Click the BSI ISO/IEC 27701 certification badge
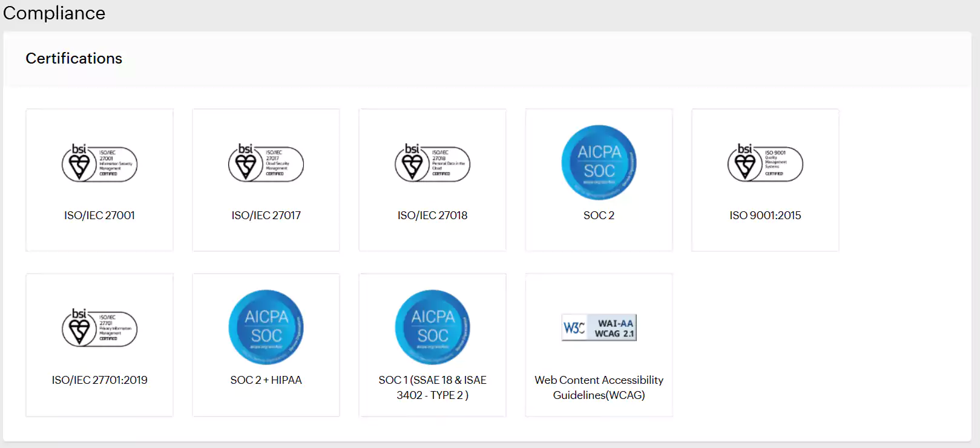 point(100,328)
